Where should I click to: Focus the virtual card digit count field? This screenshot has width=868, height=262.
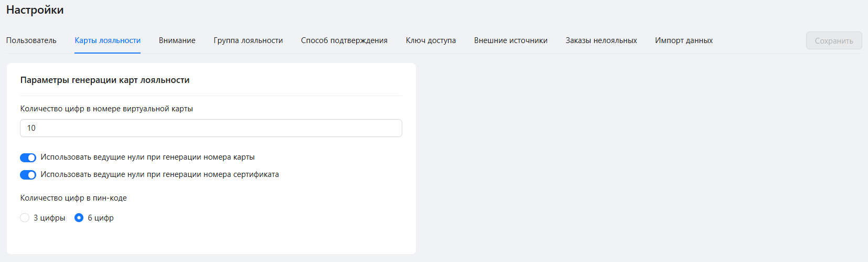211,128
